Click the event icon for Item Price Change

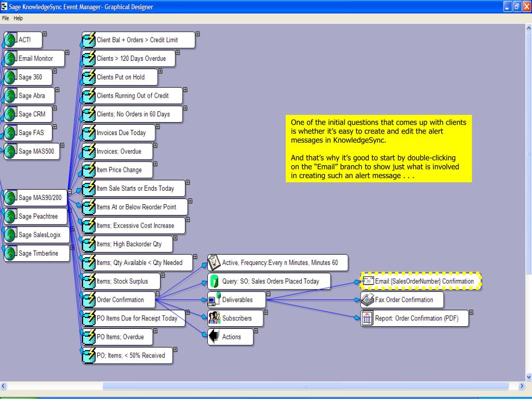click(x=89, y=170)
